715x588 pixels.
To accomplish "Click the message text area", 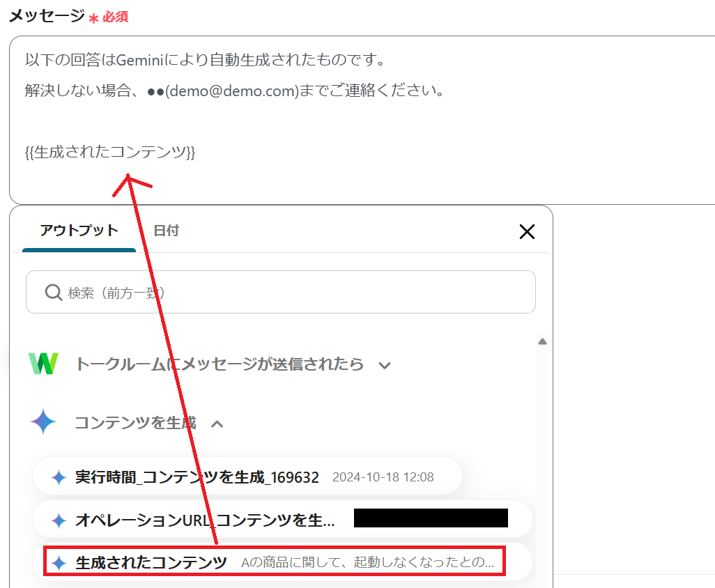I will (362, 120).
